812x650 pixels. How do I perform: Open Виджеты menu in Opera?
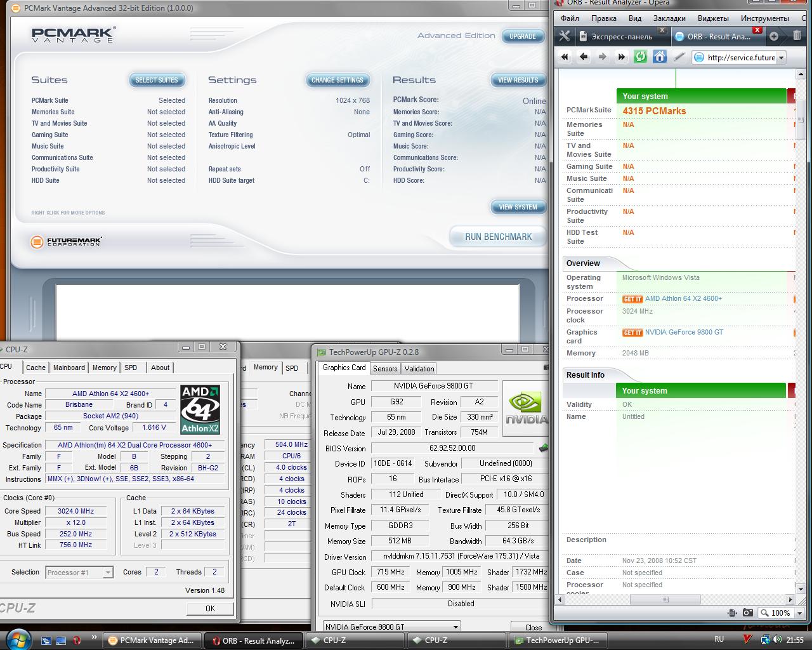[713, 18]
